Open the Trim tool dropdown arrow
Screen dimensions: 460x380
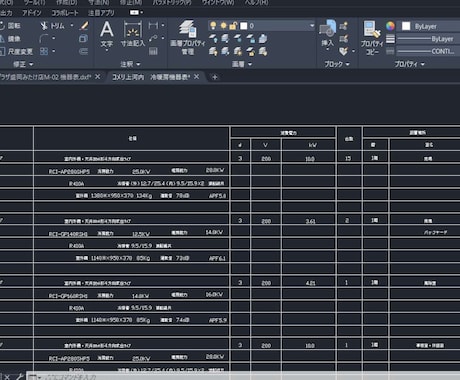(72, 26)
